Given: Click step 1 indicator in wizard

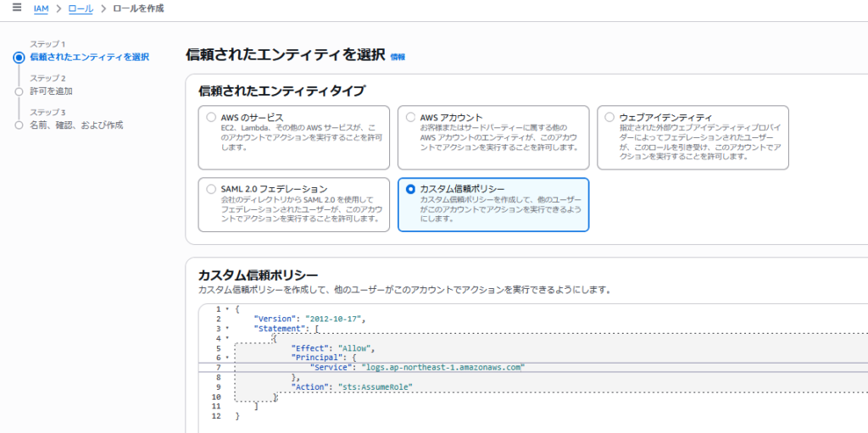Looking at the screenshot, I should (x=19, y=58).
